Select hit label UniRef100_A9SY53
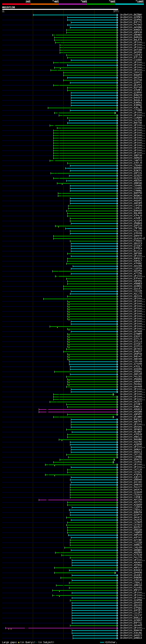Image resolution: width=146 pixels, height=644 pixels. (x=131, y=502)
